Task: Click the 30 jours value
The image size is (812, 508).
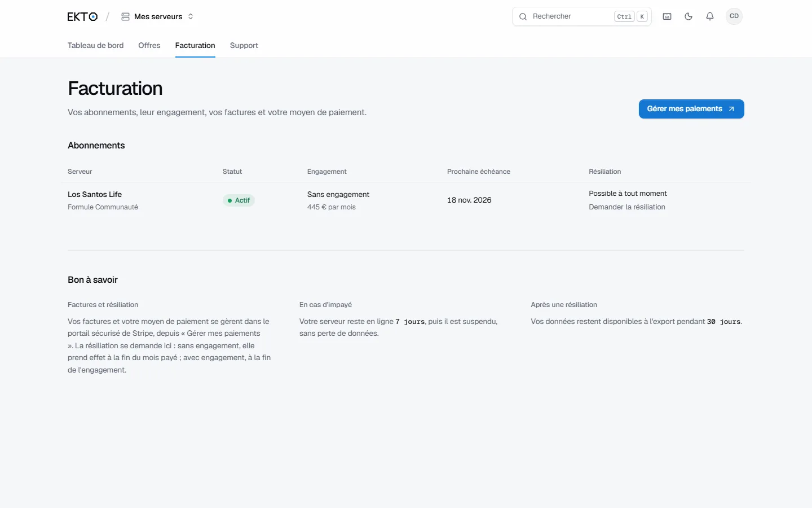Action: click(x=724, y=322)
